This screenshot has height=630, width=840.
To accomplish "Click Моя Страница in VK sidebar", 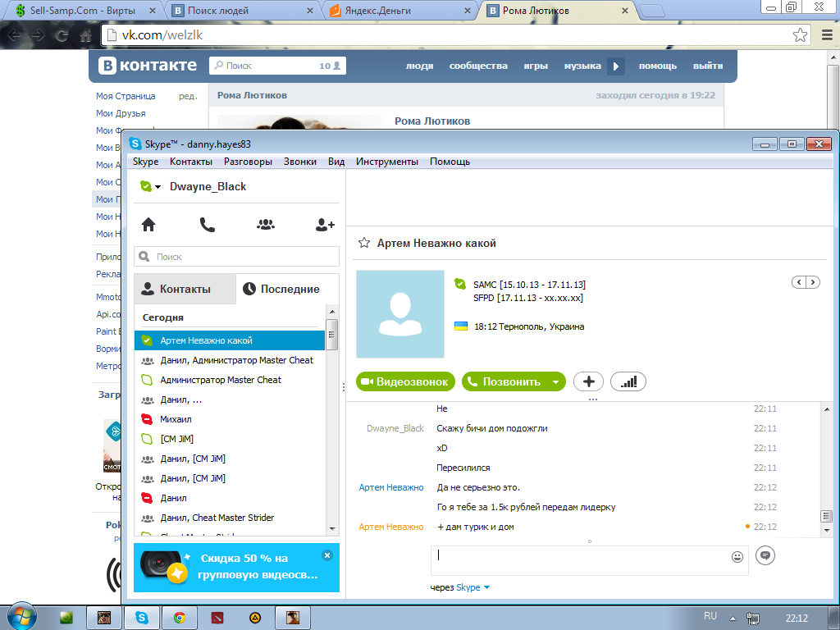I will coord(126,96).
